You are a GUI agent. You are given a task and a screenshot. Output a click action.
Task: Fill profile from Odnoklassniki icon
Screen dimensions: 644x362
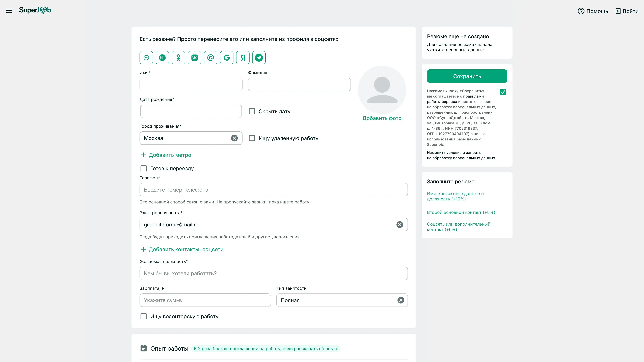pos(178,58)
